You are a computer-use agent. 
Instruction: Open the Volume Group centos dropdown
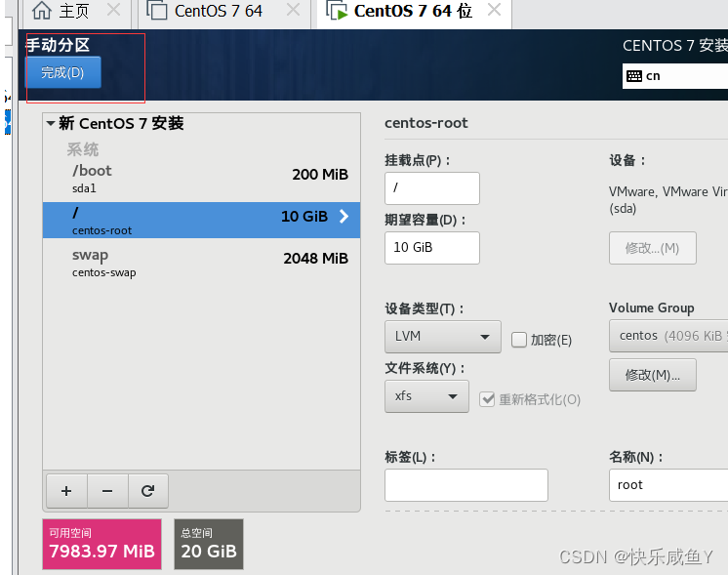668,336
